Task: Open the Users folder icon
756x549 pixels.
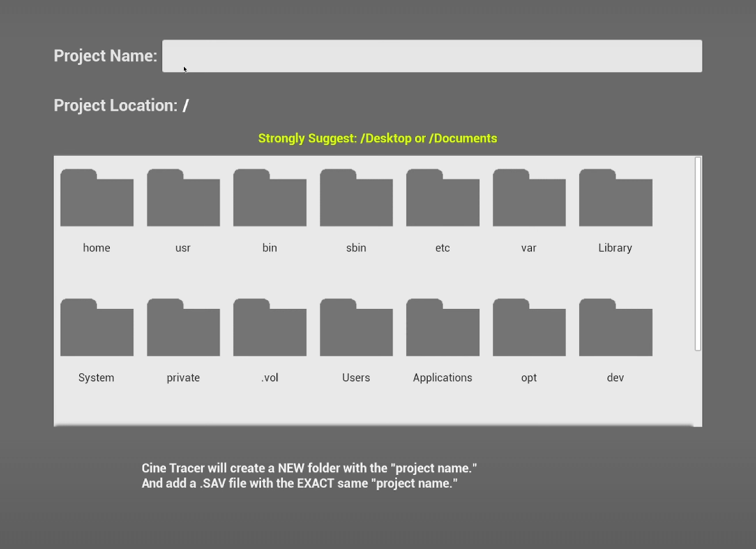Action: click(356, 327)
